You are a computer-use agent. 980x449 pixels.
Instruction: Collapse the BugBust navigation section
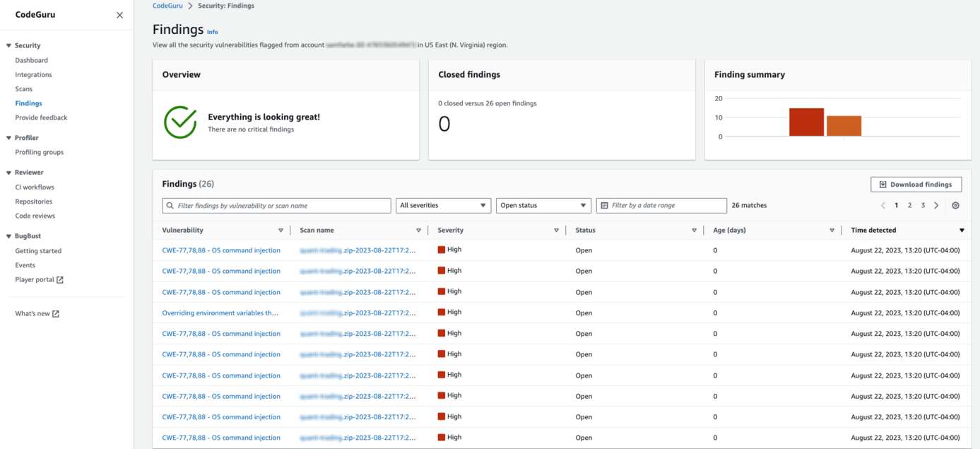[x=8, y=236]
